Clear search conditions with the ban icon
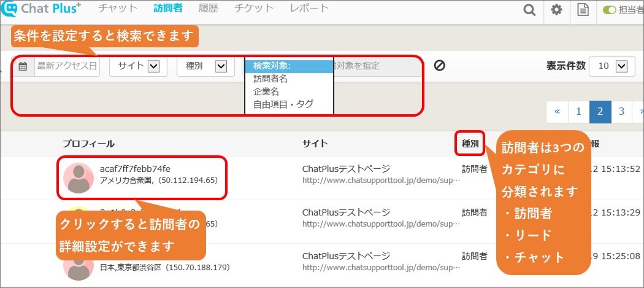 (x=440, y=66)
